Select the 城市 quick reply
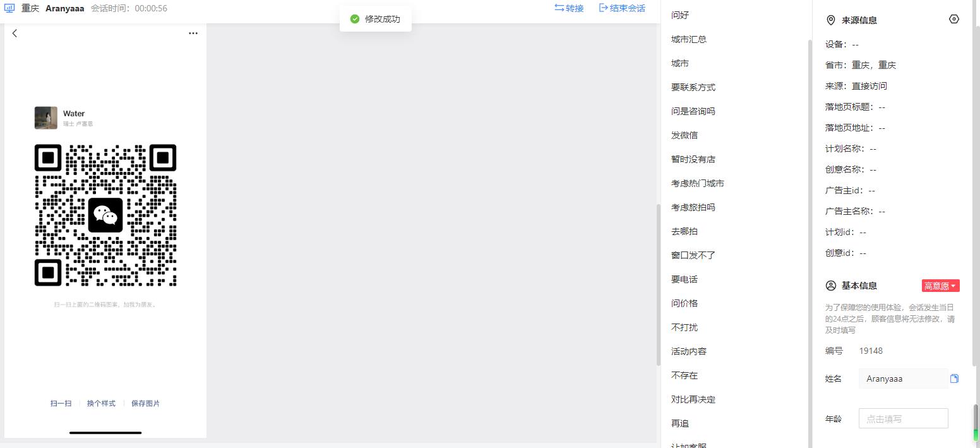 click(680, 63)
